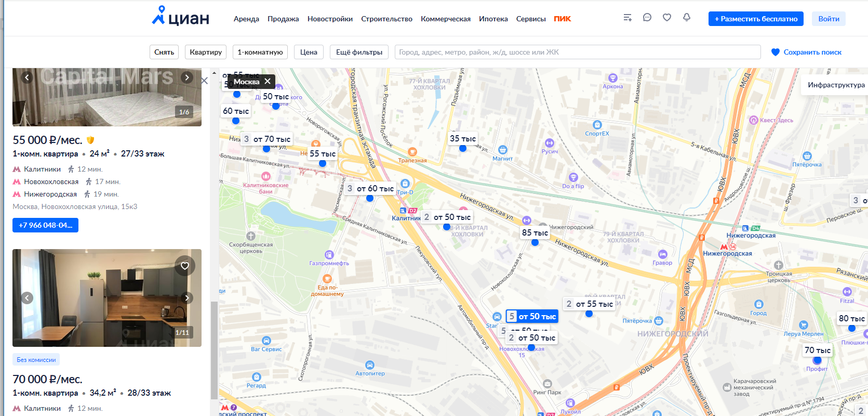Open the Аренда menu

[246, 19]
